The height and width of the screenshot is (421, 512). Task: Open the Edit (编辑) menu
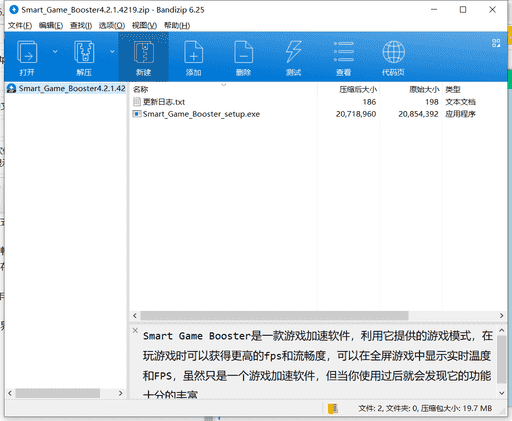[51, 26]
